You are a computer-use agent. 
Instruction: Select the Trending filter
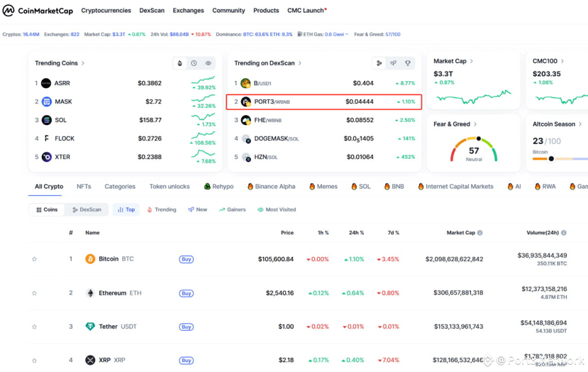(162, 210)
